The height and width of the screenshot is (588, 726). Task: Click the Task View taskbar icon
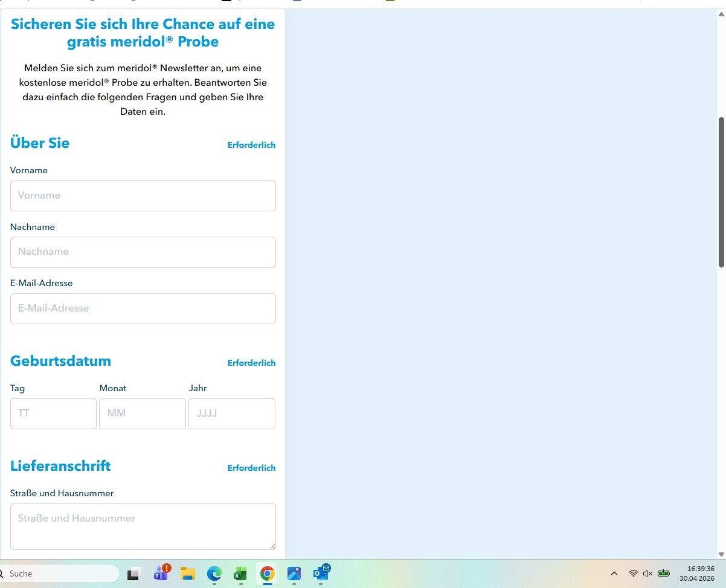point(133,574)
